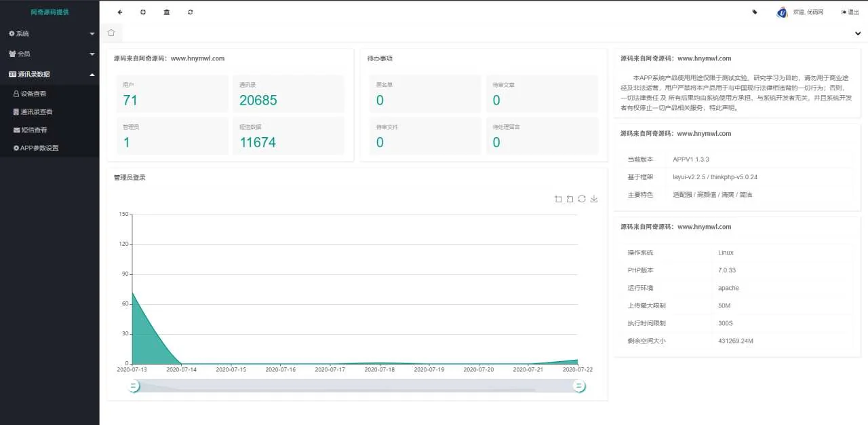Viewport: 868px width, 425px height.
Task: Select the home tab
Action: coord(111,33)
